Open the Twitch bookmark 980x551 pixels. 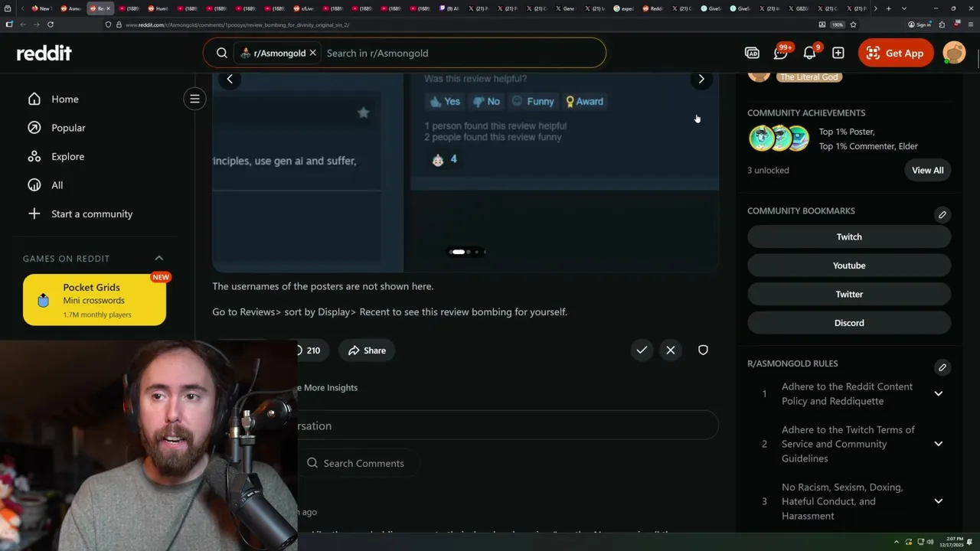[x=849, y=237]
